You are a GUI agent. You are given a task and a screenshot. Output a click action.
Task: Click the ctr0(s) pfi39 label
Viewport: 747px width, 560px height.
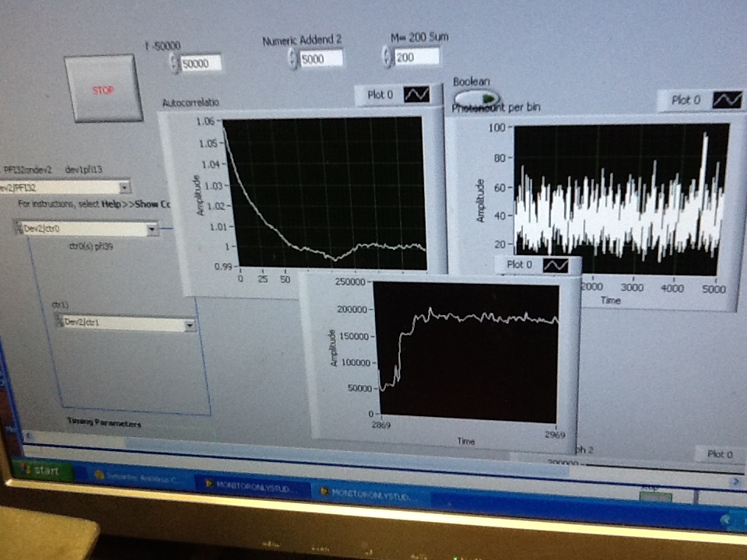pos(90,247)
